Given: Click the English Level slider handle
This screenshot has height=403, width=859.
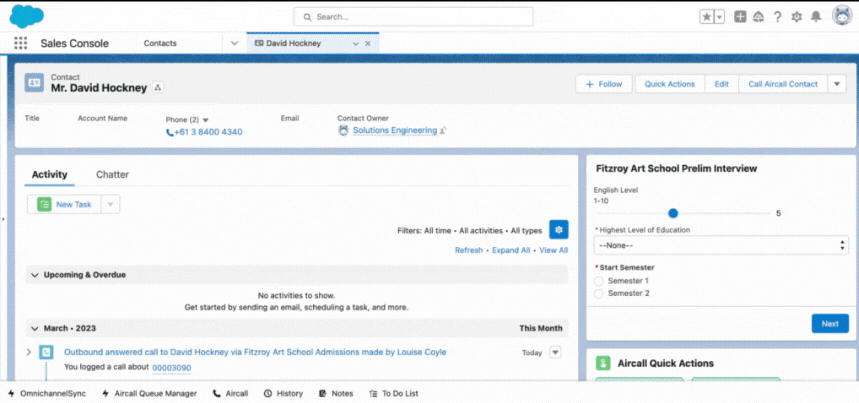Looking at the screenshot, I should [x=673, y=213].
